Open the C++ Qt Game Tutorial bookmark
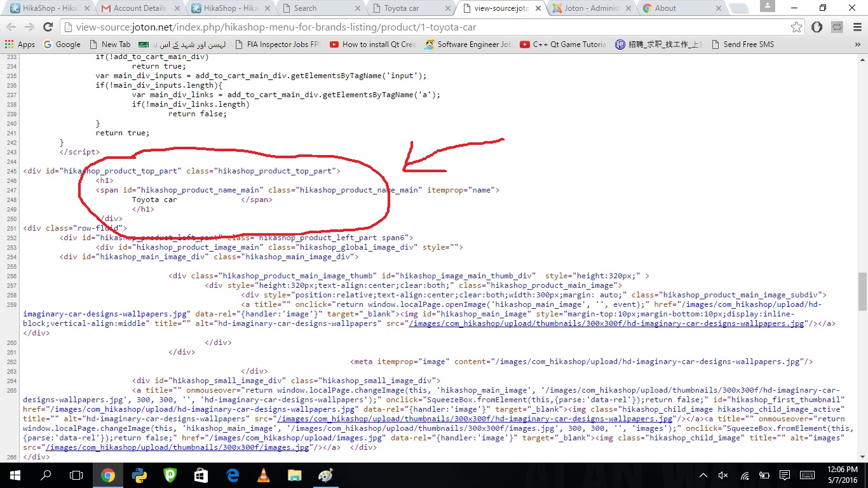Screen dimensions: 868x488 (563, 44)
